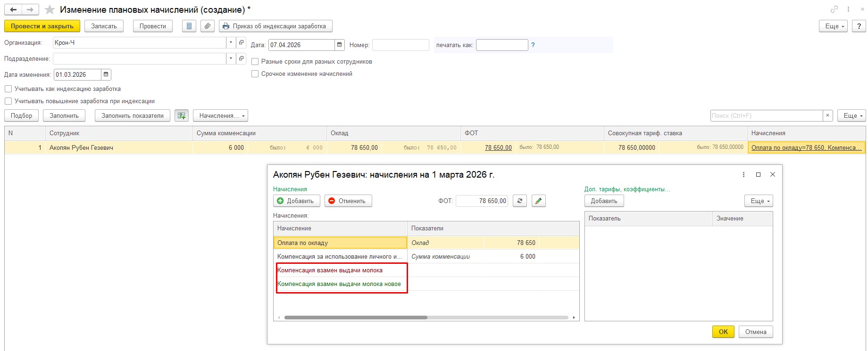
Task: Navigate back with the left arrow
Action: 13,10
